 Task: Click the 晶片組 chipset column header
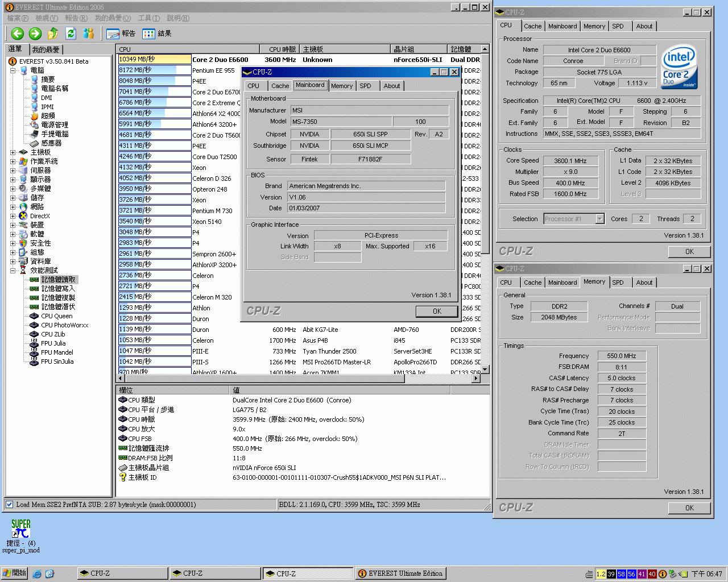tap(419, 49)
